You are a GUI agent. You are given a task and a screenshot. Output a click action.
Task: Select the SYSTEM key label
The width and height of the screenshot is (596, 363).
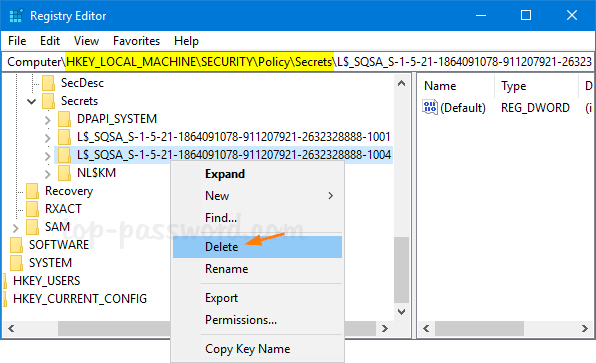tap(50, 263)
